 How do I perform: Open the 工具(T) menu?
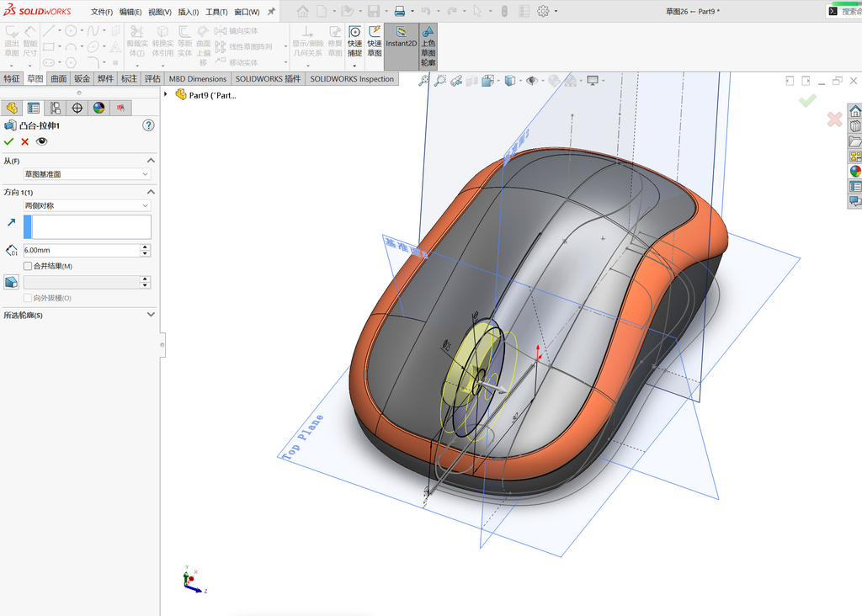(216, 12)
